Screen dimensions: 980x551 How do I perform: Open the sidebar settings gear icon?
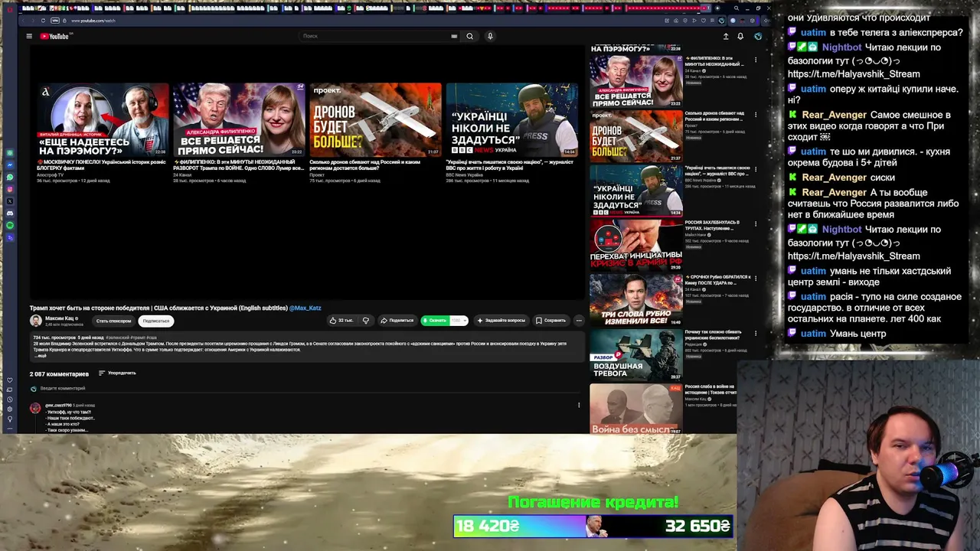click(x=10, y=409)
